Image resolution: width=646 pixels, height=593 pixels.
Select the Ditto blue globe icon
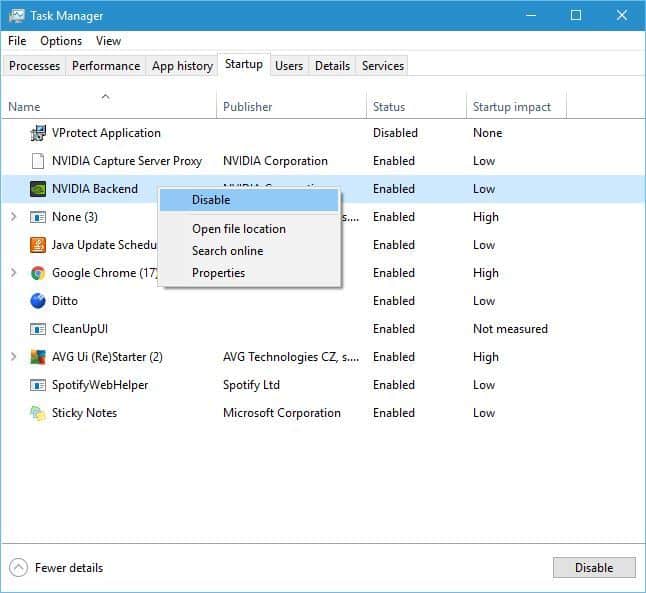point(38,301)
